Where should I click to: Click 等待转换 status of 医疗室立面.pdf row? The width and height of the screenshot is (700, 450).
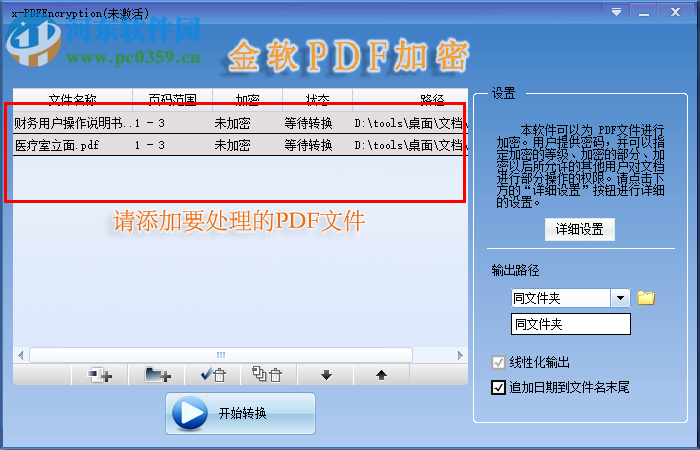(x=308, y=145)
